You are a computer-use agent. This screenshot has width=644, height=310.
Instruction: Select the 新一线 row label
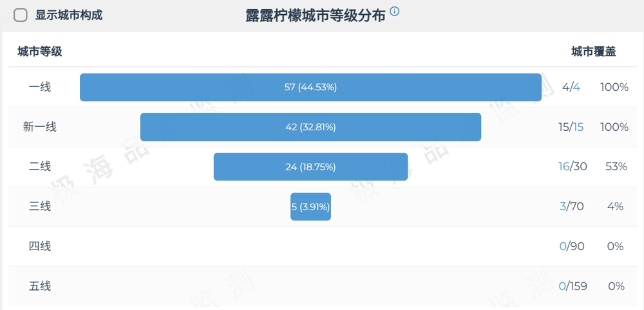pyautogui.click(x=40, y=127)
